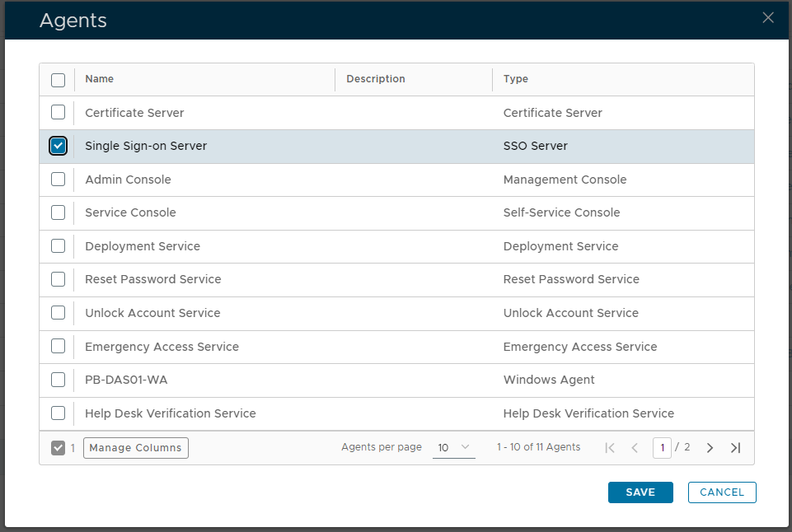792x532 pixels.
Task: Click the Description column header
Action: pos(376,79)
